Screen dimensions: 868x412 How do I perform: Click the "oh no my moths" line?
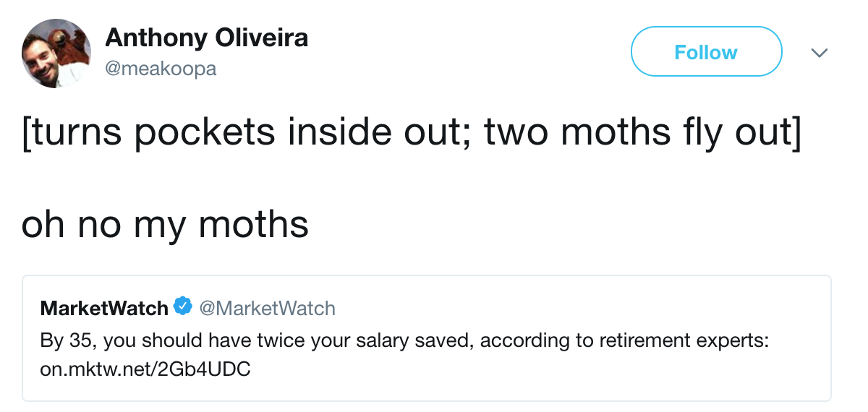pyautogui.click(x=165, y=224)
